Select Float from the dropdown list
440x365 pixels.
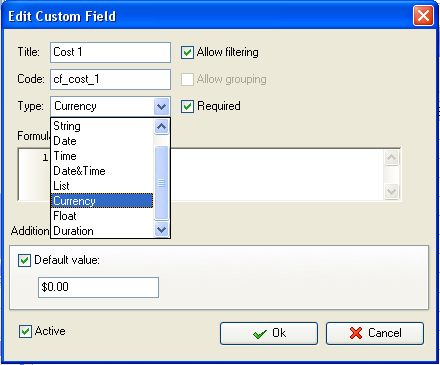(102, 216)
